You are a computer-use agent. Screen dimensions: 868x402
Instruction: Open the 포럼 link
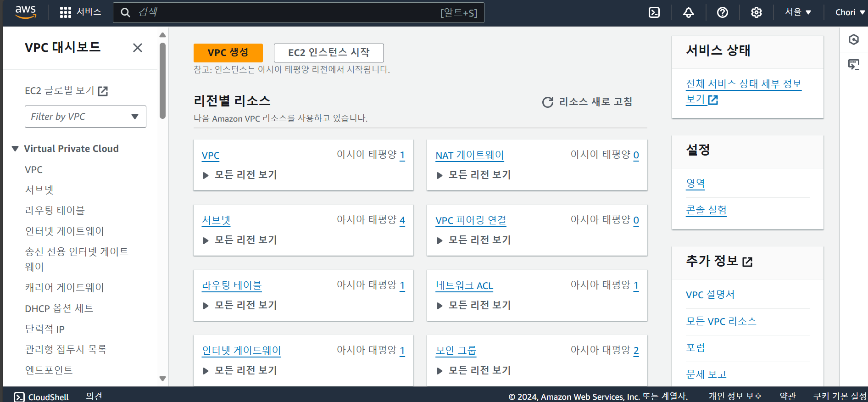(x=696, y=348)
